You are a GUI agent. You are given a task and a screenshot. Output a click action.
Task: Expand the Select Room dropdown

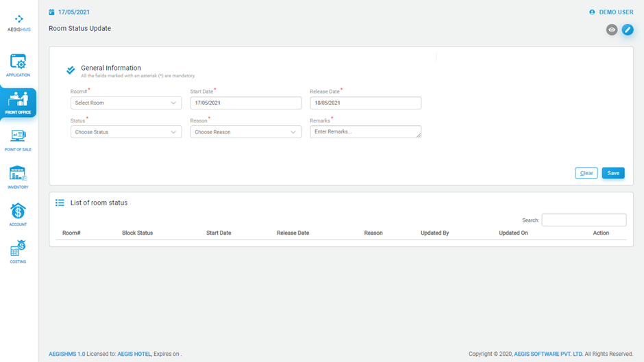coord(126,103)
